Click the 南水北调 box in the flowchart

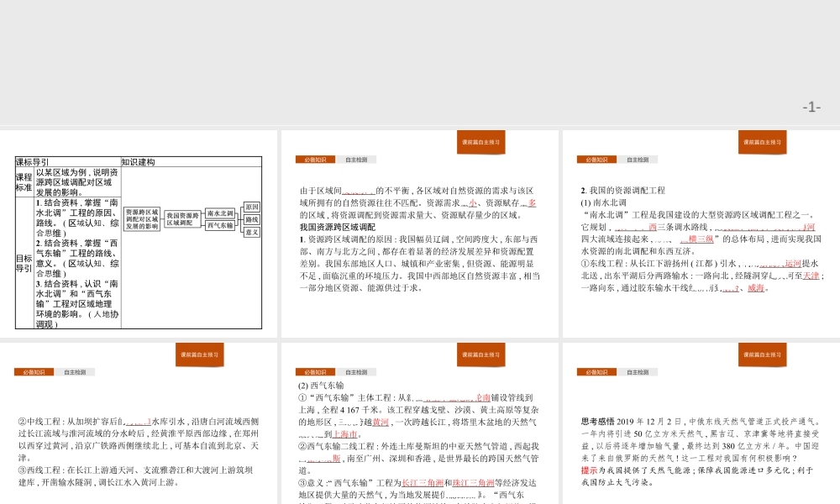click(x=220, y=214)
